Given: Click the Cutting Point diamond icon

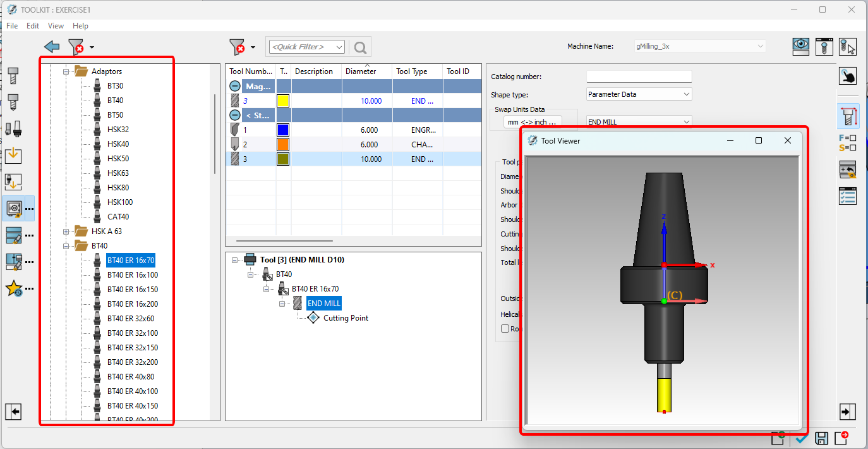Looking at the screenshot, I should 313,318.
